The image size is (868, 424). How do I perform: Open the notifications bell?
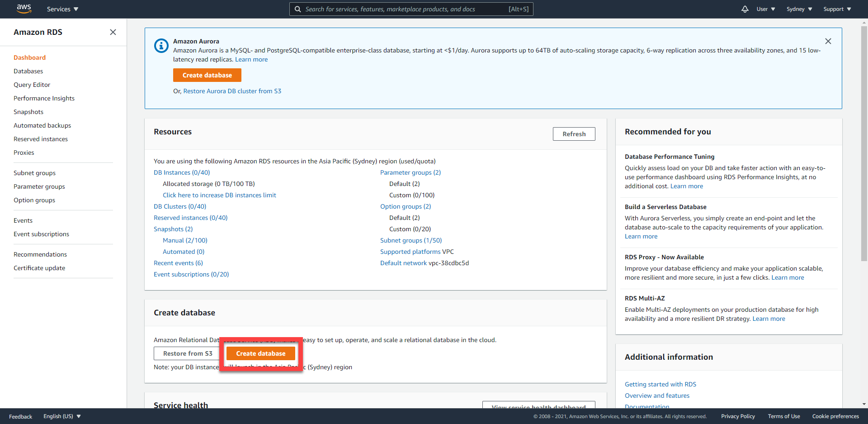(x=745, y=9)
